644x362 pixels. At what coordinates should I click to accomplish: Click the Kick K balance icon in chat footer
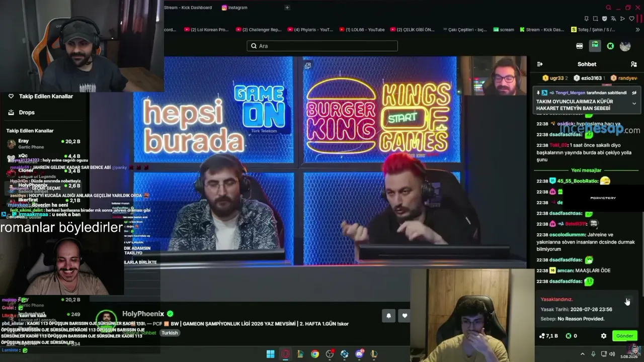pyautogui.click(x=569, y=336)
